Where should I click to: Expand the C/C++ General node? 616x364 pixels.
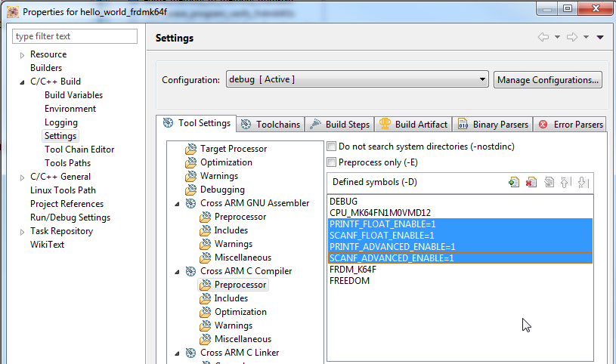pos(23,177)
